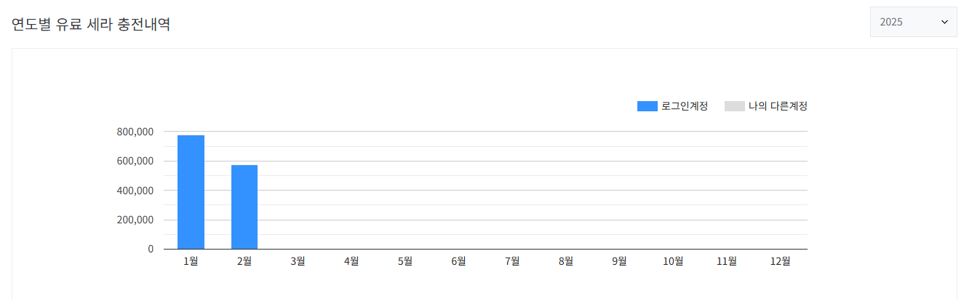Click the 12월 axis label

point(780,261)
